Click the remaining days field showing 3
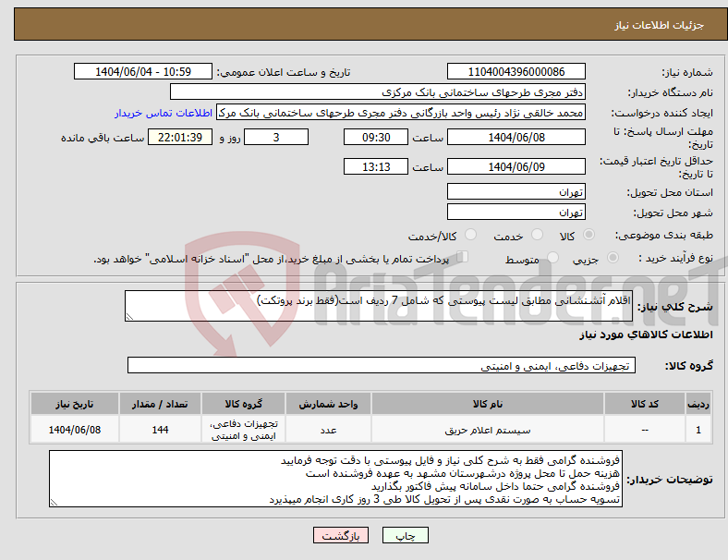 [x=276, y=137]
